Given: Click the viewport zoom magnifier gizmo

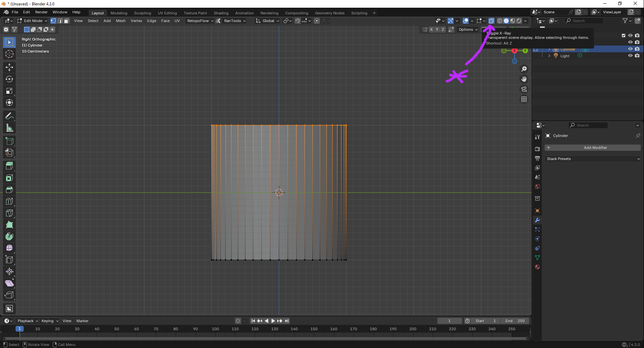Looking at the screenshot, I should point(524,69).
